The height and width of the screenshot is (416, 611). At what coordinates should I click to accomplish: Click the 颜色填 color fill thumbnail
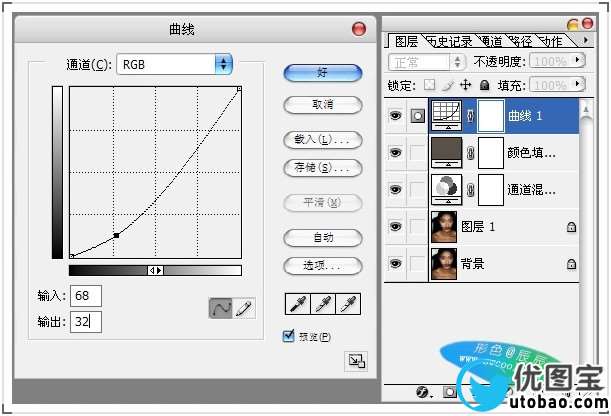pos(447,152)
